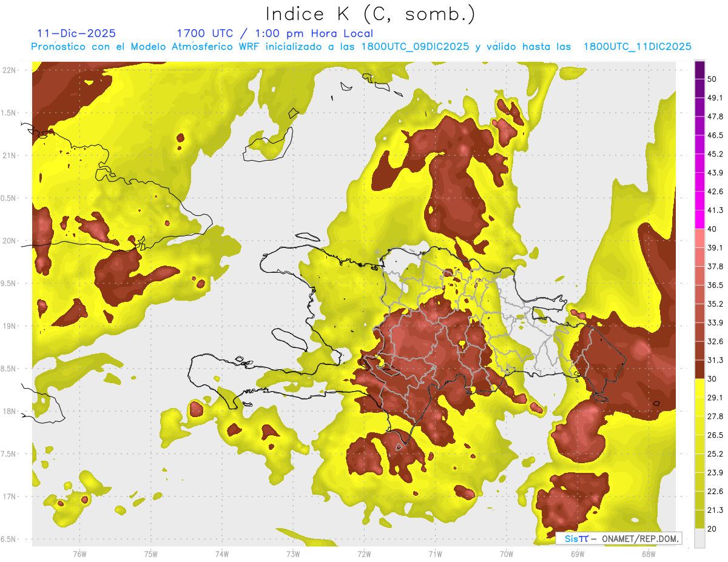Pick the color scale value 36.5
The width and height of the screenshot is (728, 562).
[x=715, y=285]
